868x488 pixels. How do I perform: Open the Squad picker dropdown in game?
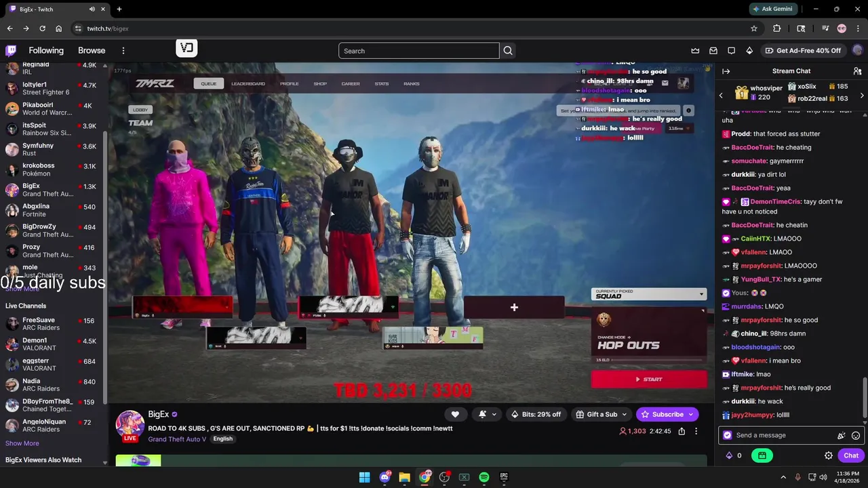tap(649, 294)
